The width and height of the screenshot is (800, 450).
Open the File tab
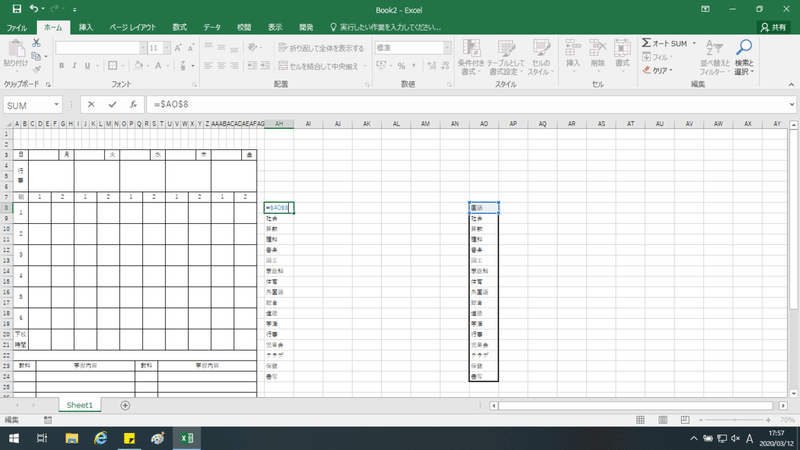pos(17,28)
